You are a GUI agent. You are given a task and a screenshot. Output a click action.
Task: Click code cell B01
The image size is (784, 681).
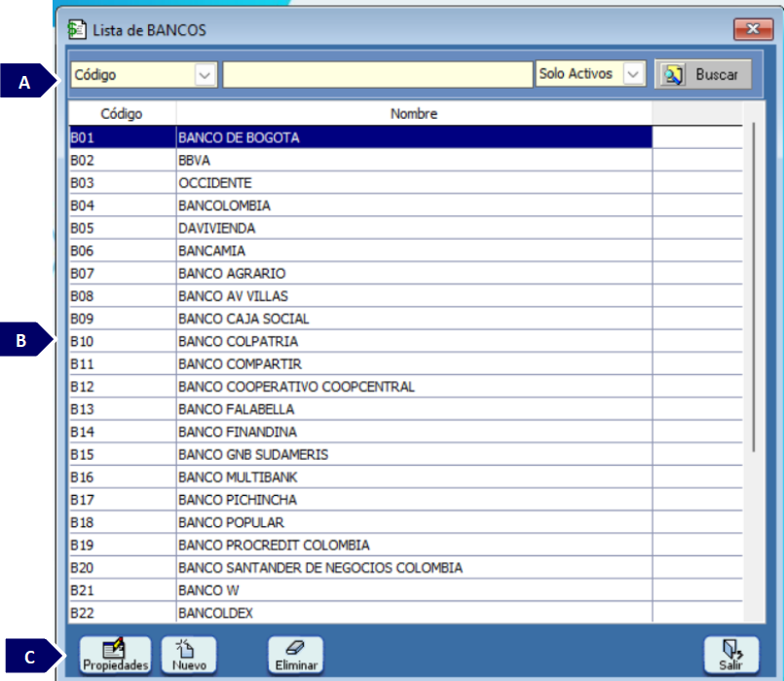click(123, 137)
